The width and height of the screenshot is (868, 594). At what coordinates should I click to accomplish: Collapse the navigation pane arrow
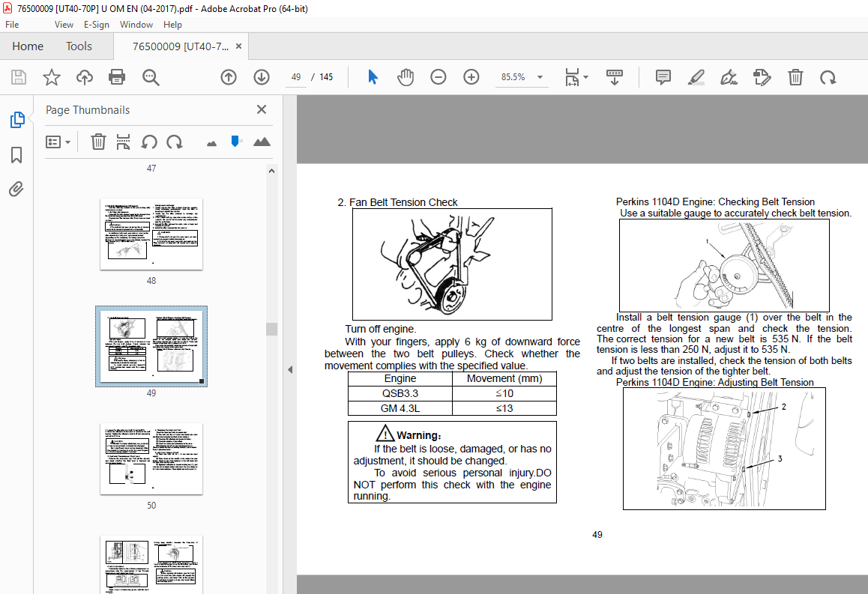pos(290,369)
